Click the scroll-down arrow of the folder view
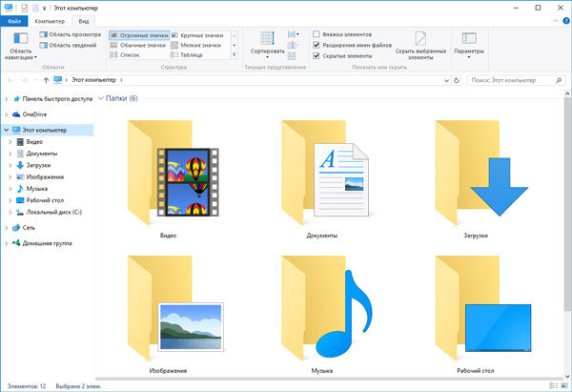572x392 pixels. (567, 376)
